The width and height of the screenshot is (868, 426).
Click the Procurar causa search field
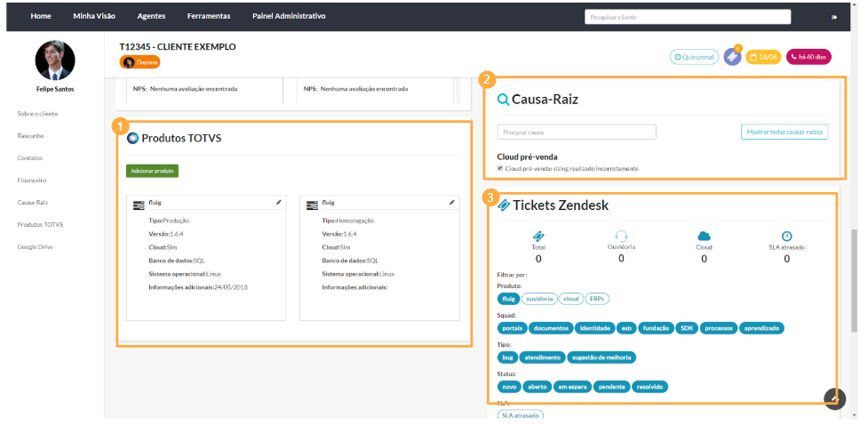(x=577, y=132)
